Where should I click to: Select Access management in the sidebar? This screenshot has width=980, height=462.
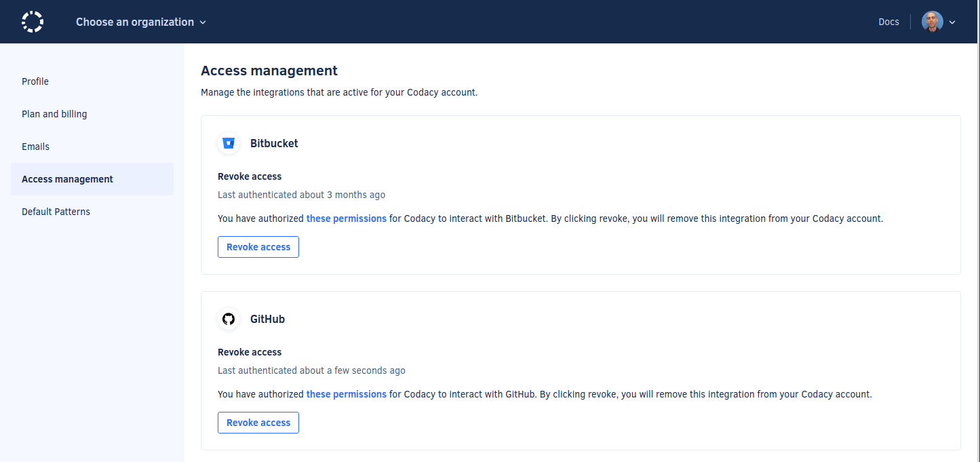(x=67, y=179)
